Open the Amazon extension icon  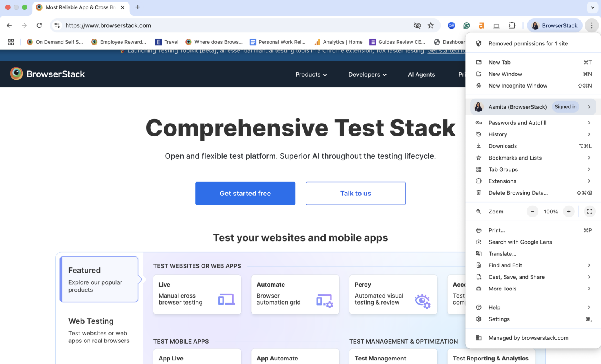(x=481, y=25)
